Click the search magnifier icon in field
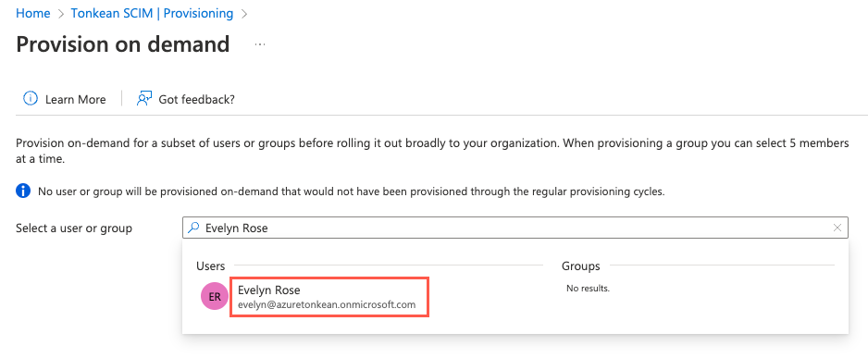The image size is (868, 358). [193, 228]
